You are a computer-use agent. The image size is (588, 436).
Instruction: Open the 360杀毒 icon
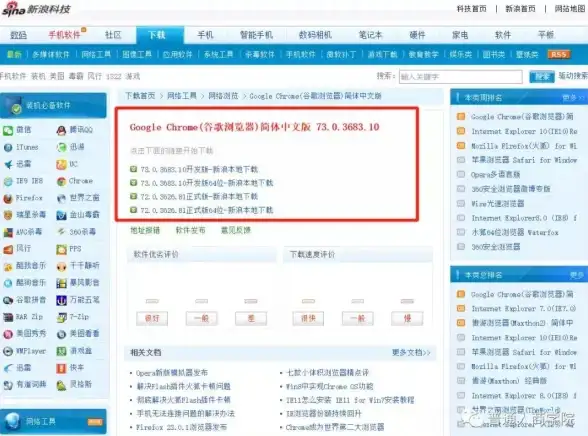pos(61,232)
